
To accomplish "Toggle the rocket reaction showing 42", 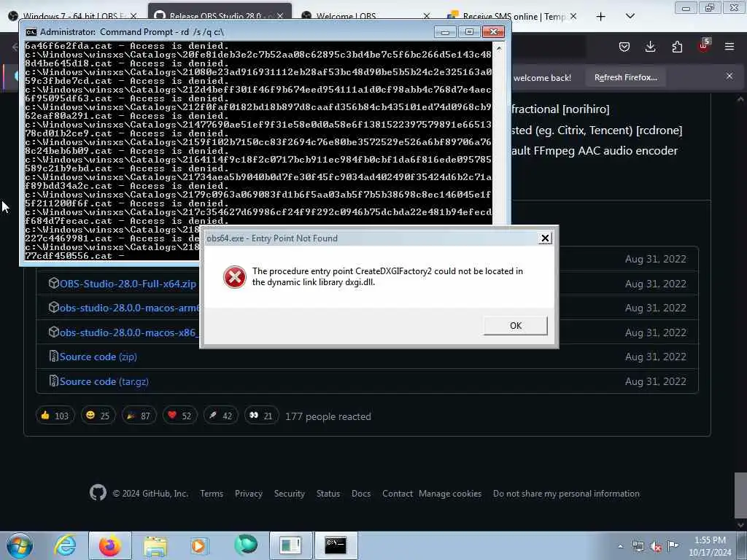I will click(x=220, y=416).
